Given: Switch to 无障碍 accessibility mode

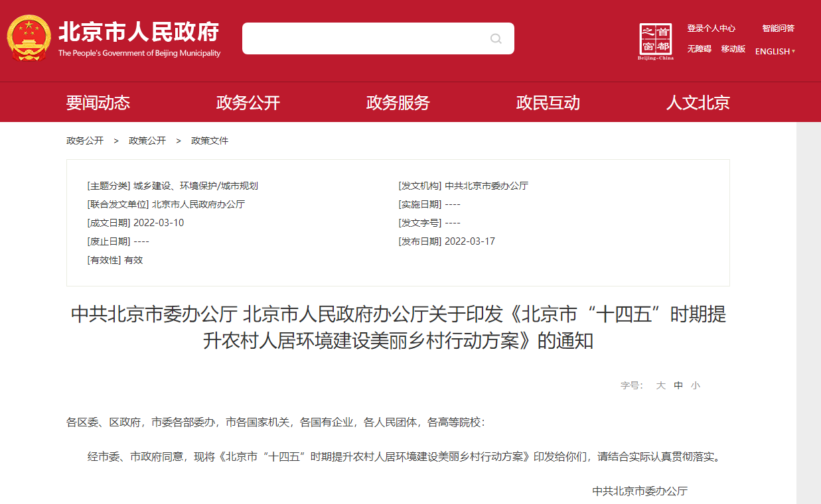Looking at the screenshot, I should (699, 49).
